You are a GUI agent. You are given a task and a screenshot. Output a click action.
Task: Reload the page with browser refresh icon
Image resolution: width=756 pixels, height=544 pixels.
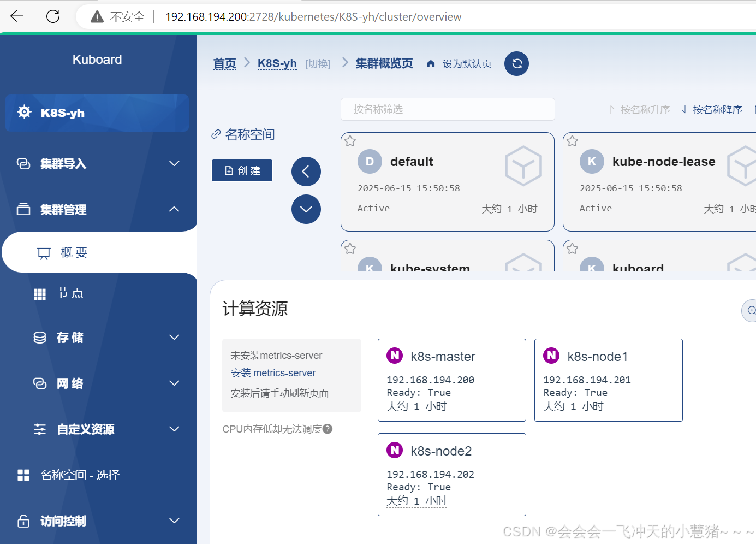[53, 16]
